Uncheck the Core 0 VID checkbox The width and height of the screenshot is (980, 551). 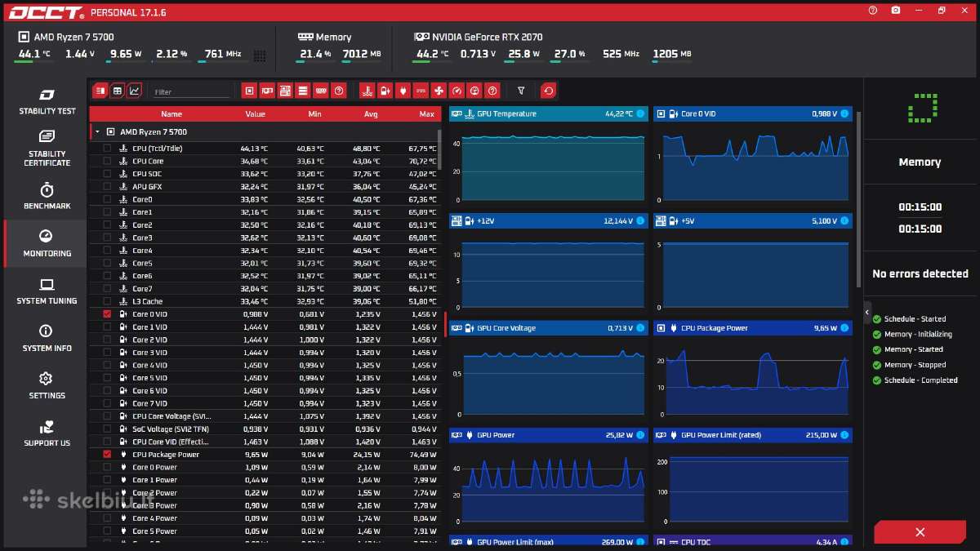[x=107, y=314]
